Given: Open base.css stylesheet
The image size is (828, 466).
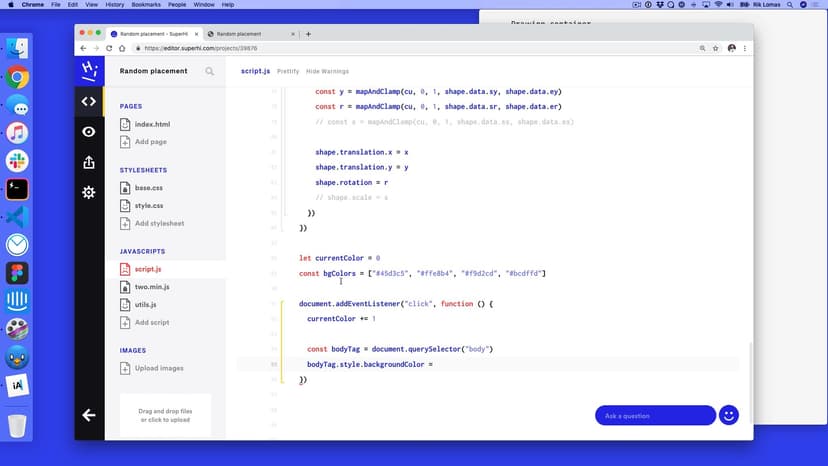Looking at the screenshot, I should pyautogui.click(x=148, y=188).
